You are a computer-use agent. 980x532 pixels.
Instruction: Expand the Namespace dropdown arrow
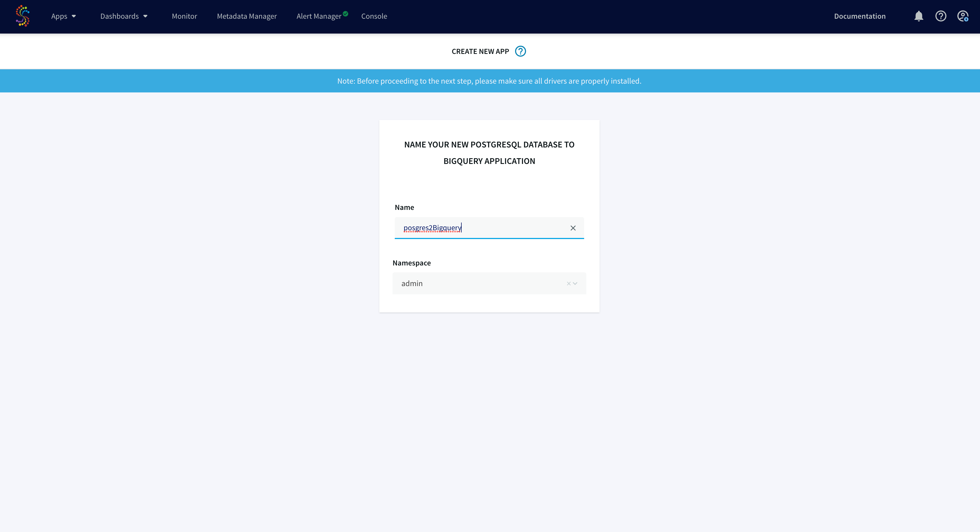[575, 283]
